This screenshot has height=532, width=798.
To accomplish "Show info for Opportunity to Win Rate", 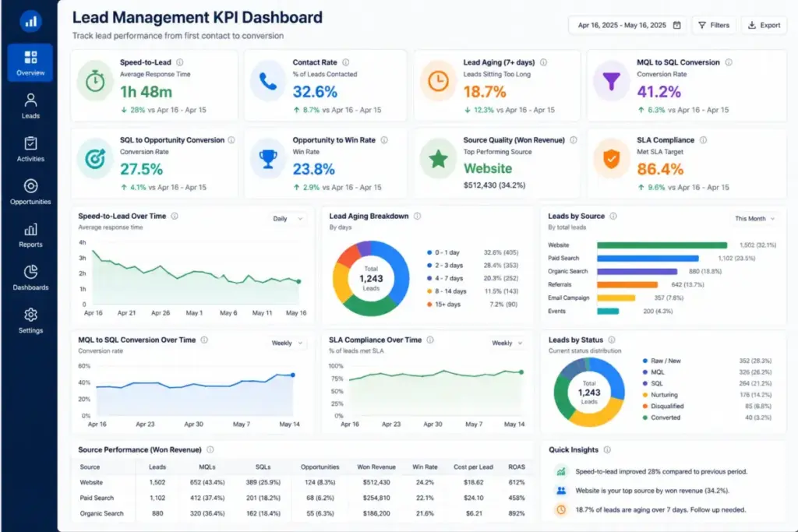I will 384,140.
